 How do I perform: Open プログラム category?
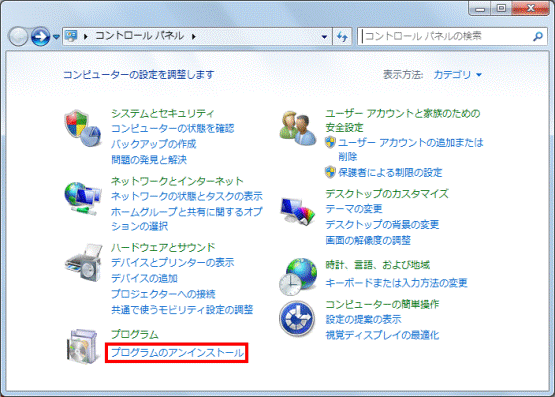tap(135, 334)
